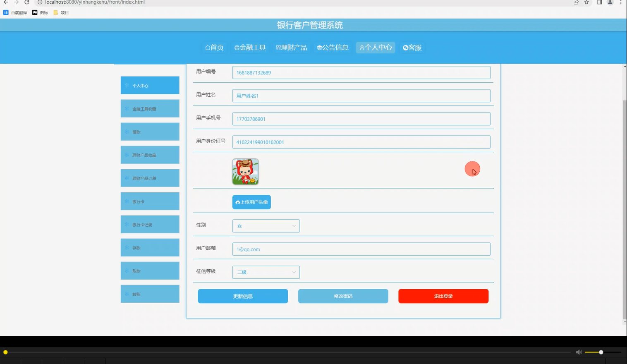627x364 pixels.
Task: Open the 性别 dropdown showing 女
Action: click(266, 226)
